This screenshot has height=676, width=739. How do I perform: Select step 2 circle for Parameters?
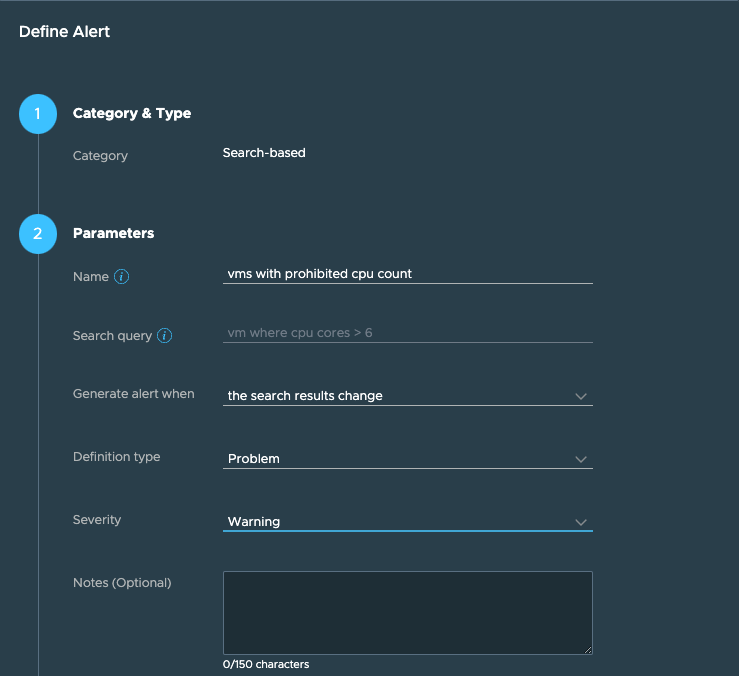[x=38, y=234]
